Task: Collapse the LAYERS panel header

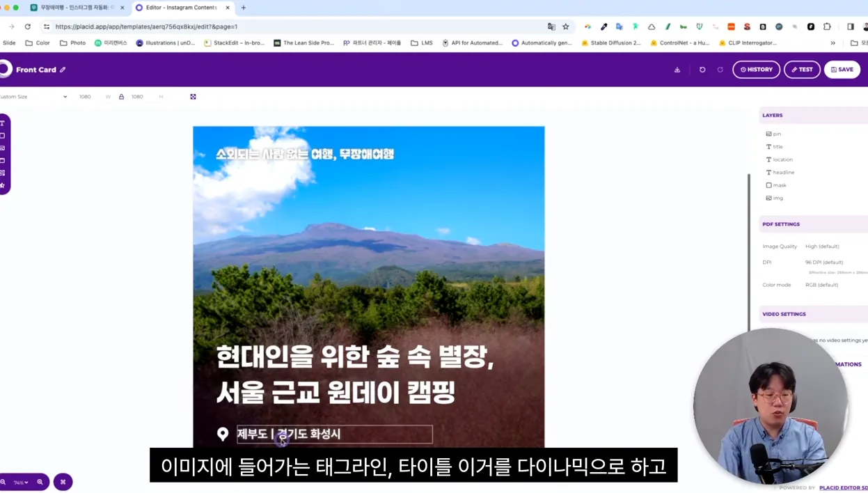Action: 814,116
